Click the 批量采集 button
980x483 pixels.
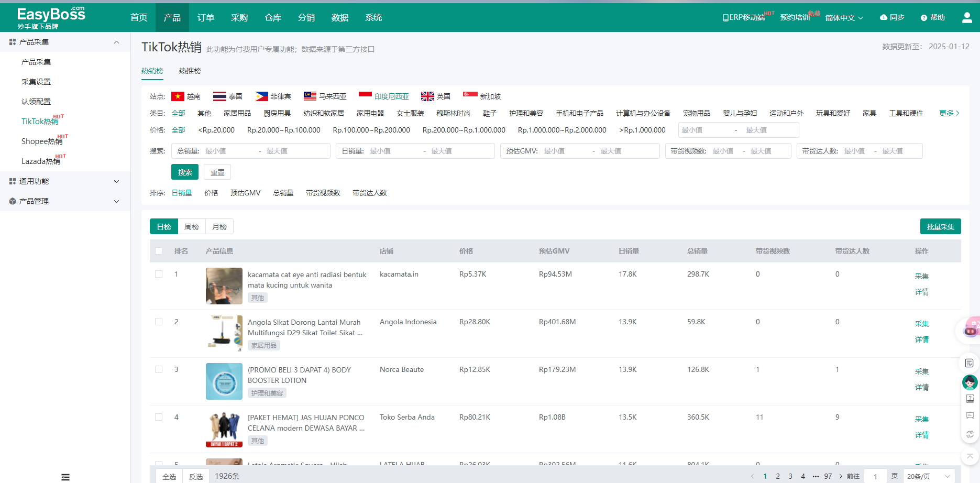(941, 227)
